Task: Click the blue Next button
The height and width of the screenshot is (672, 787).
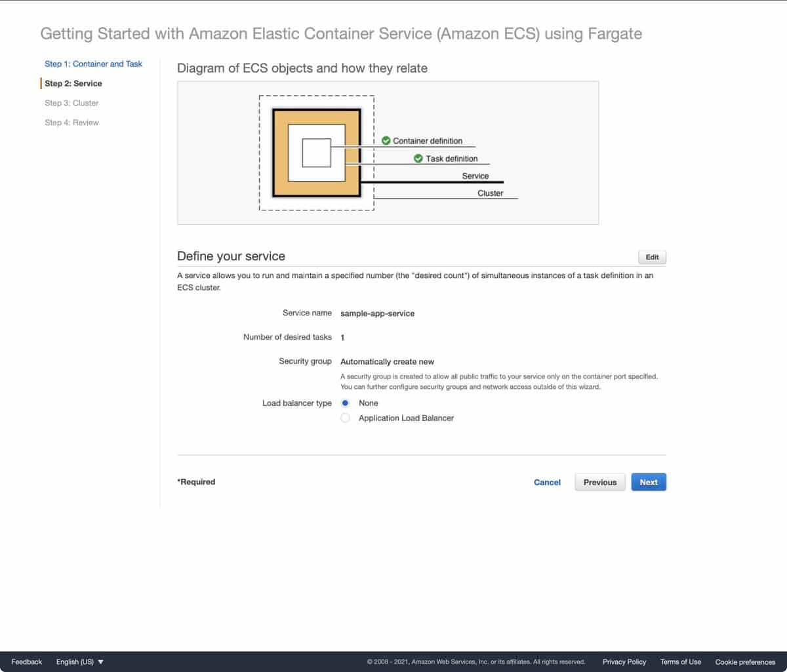Action: [648, 482]
